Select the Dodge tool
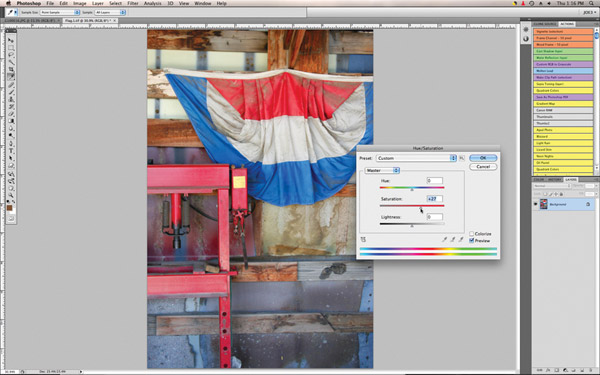Viewport: 600px width, 375px height. [x=11, y=136]
